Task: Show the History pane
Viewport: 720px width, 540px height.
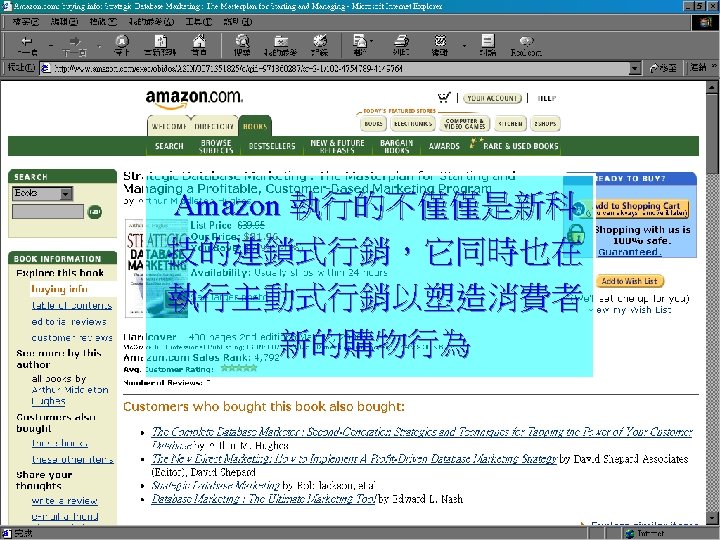Action: click(320, 46)
